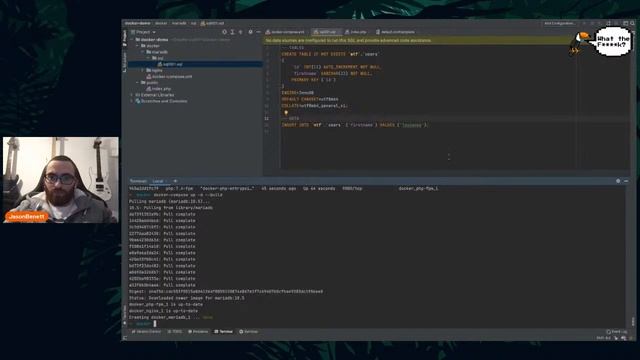Click the intention lightbulb in the editor
Screen dimensions: 640x360
286,113
